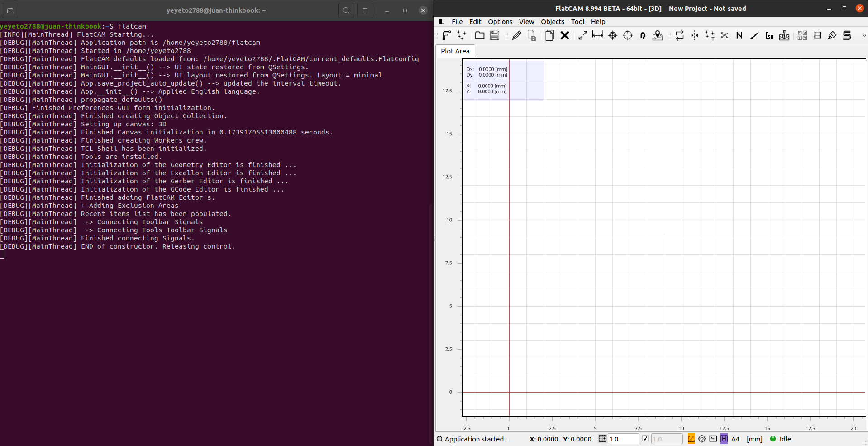Open a project with the folder icon
This screenshot has width=868, height=446.
(480, 35)
